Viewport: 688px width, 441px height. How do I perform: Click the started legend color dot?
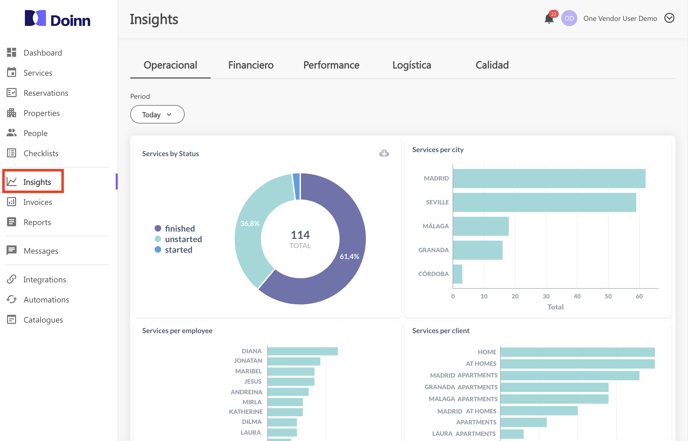[158, 249]
